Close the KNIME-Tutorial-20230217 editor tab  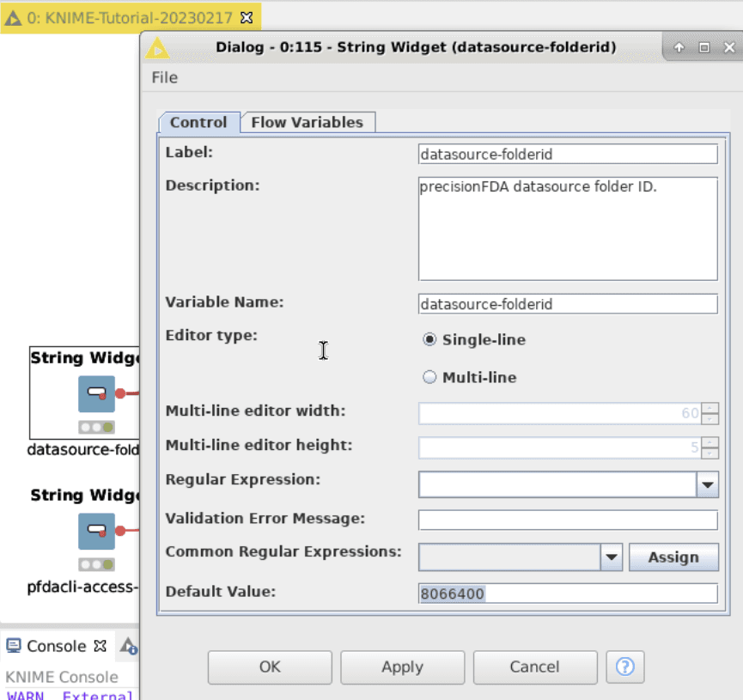(x=247, y=18)
